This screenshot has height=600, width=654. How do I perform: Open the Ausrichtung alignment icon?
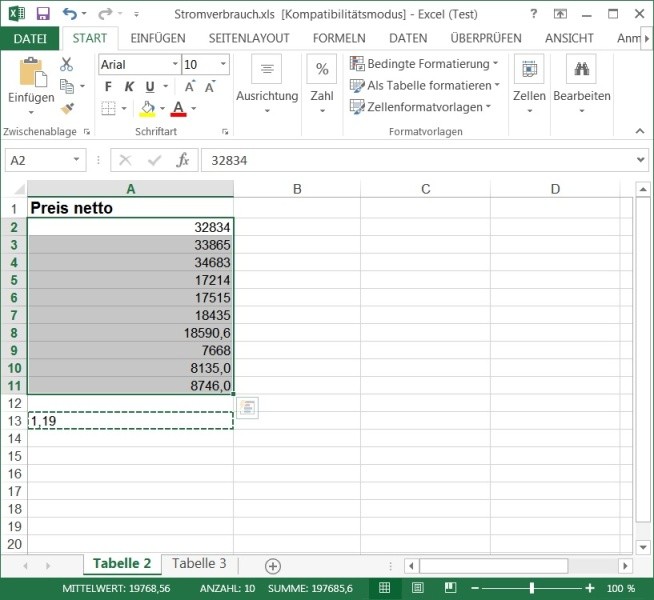click(x=267, y=69)
